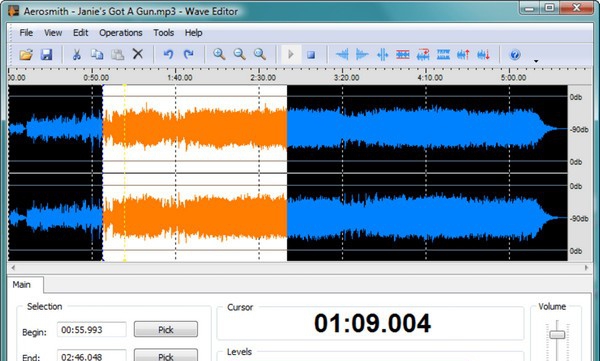
Task: Reduce volume using red down-arrow icon
Action: click(484, 54)
